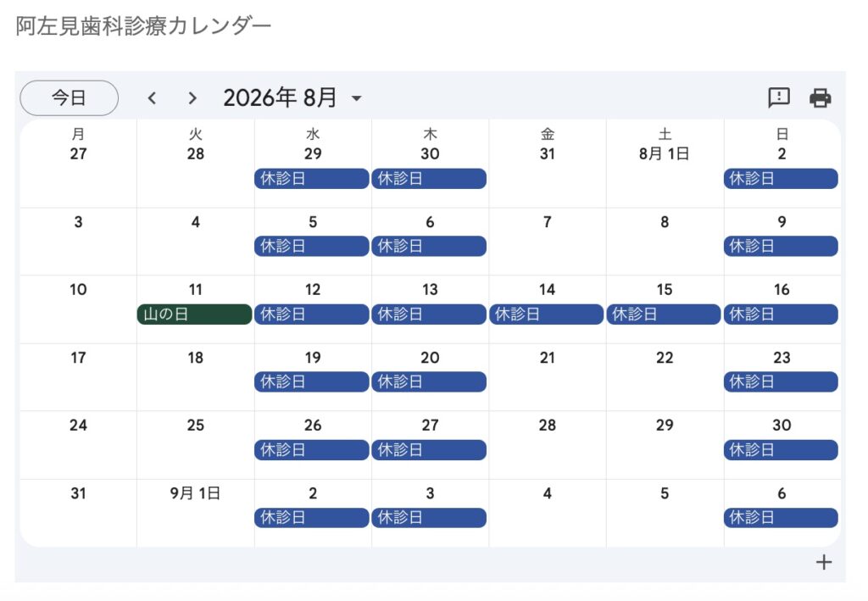Open 休診日 event on July 29
868x601 pixels.
coord(312,179)
